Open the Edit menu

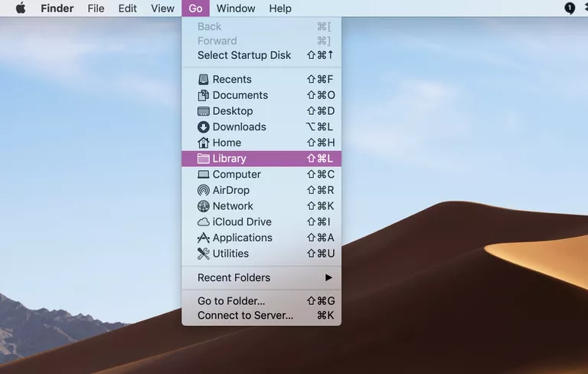128,8
